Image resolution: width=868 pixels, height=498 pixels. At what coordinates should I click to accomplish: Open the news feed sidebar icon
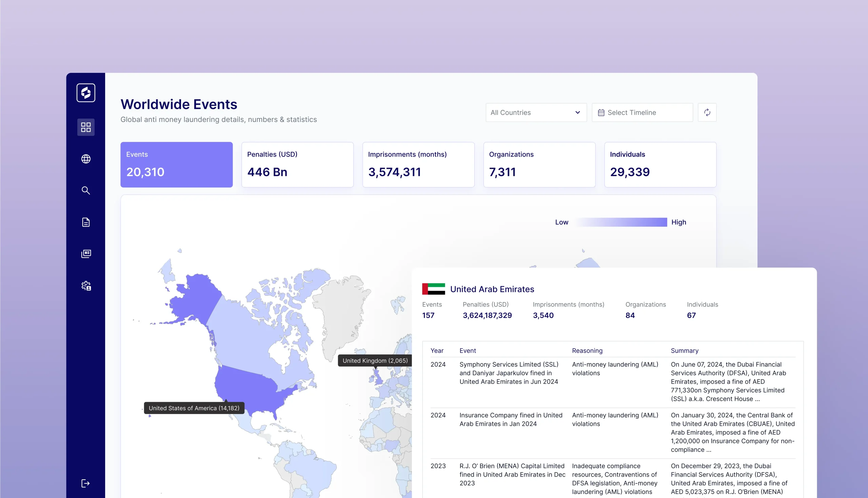(x=85, y=254)
